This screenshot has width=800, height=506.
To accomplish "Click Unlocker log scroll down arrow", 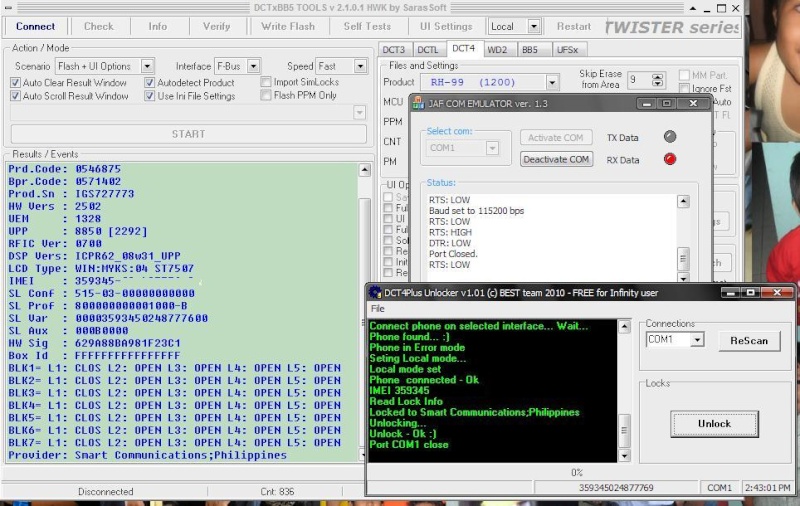I will pos(624,456).
